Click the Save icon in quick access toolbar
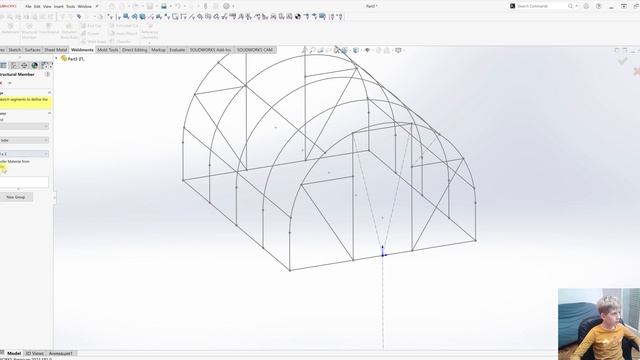This screenshot has width=640, height=360. pyautogui.click(x=150, y=6)
